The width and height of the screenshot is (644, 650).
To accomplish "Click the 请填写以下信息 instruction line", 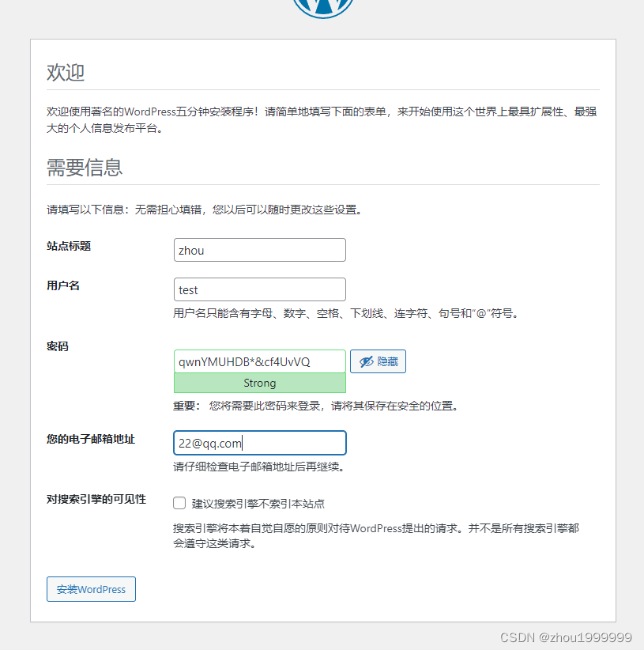I will tap(205, 210).
